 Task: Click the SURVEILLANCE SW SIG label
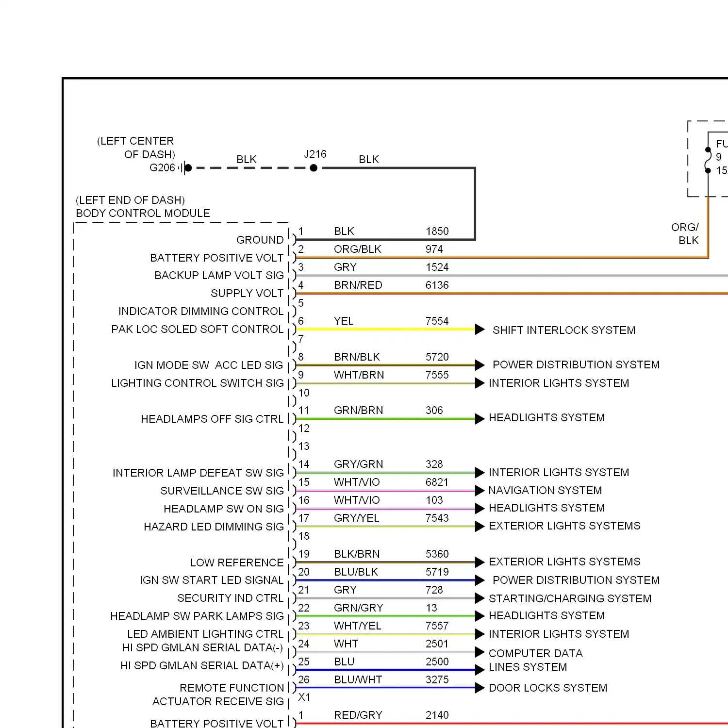click(x=222, y=491)
